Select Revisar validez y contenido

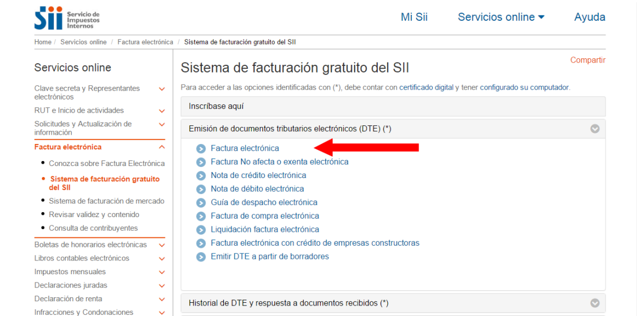click(x=94, y=215)
